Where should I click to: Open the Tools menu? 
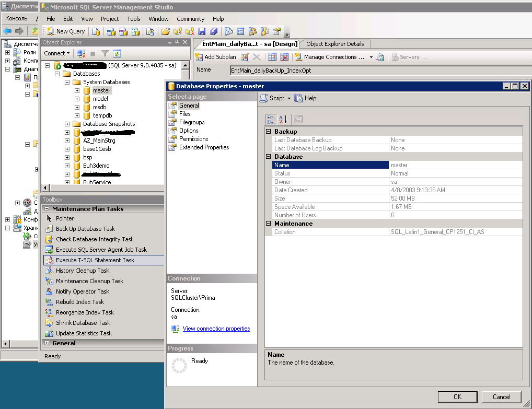pyautogui.click(x=134, y=19)
